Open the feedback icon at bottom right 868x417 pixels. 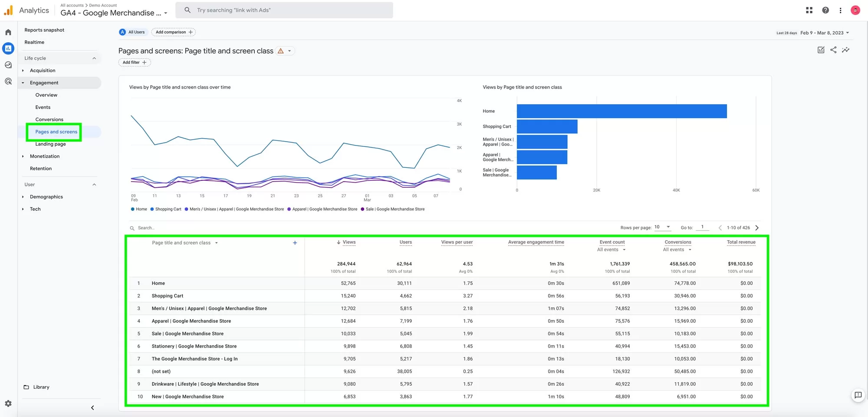pyautogui.click(x=858, y=395)
